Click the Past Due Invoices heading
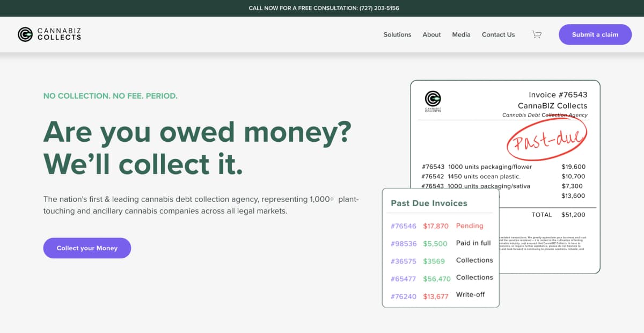Screen dimensions: 644x333 click(429, 203)
